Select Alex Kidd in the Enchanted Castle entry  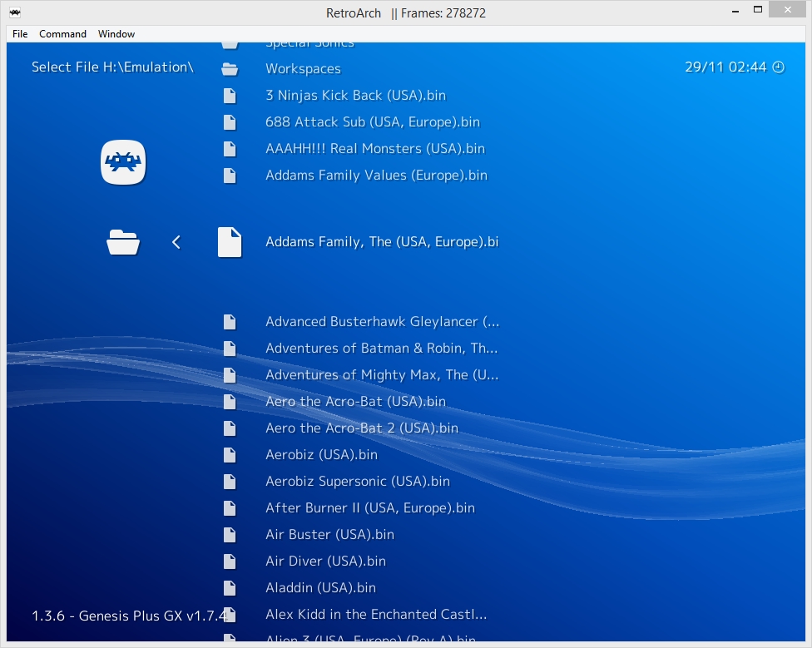point(376,615)
